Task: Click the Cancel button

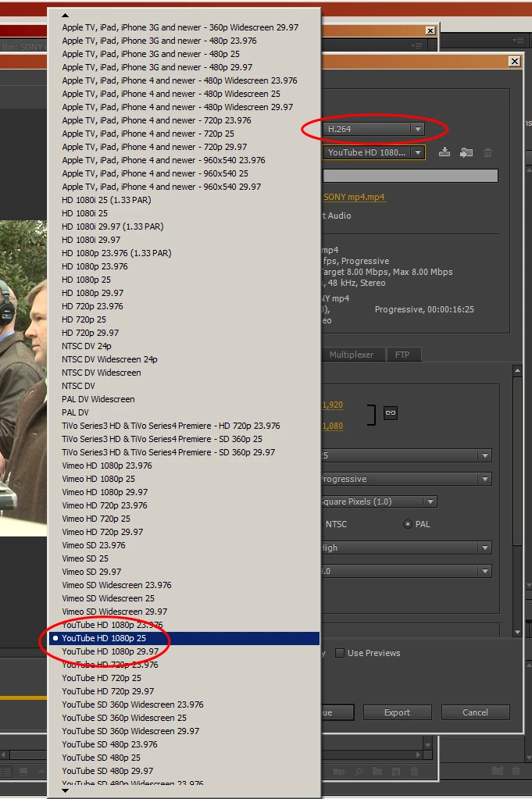Action: point(475,712)
